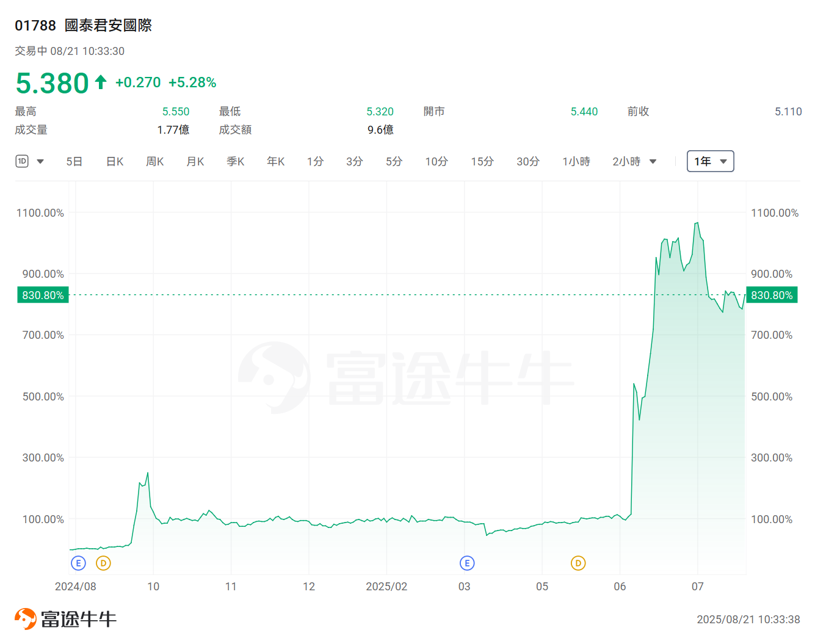
Task: Open the 1年 time range dropdown
Action: pyautogui.click(x=710, y=161)
